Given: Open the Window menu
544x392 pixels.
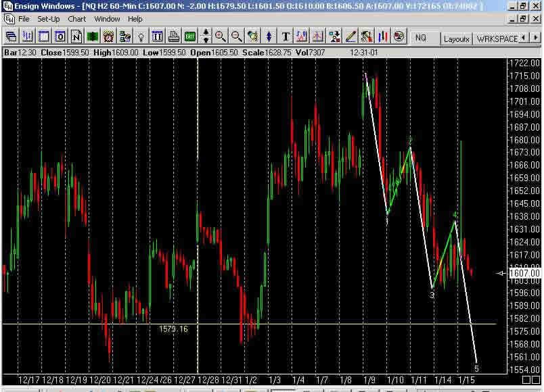Looking at the screenshot, I should tap(107, 19).
